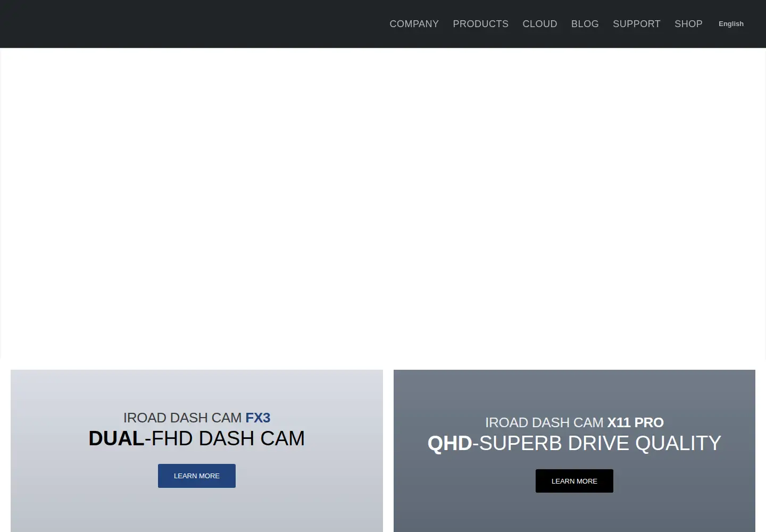Open the SUPPORT menu
766x532 pixels.
636,24
